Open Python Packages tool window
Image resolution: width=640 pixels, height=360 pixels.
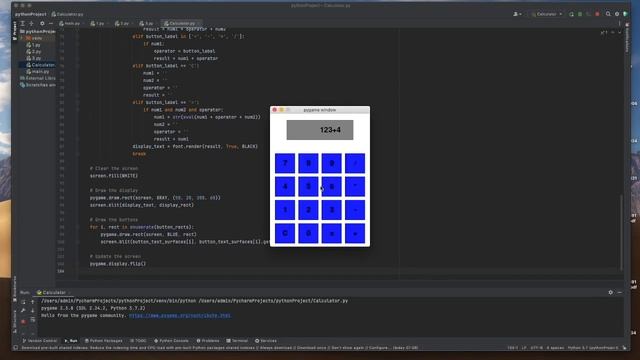104,340
